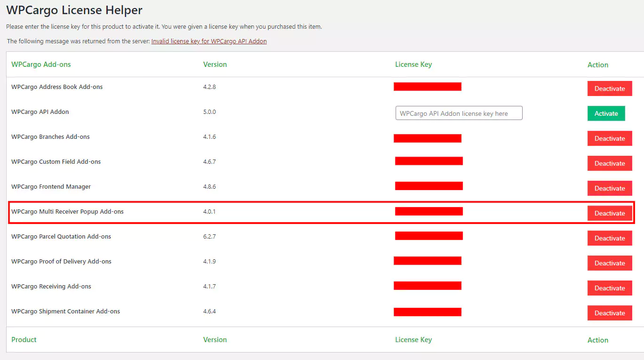Click the redacted license key for Address Book
Screen dimensions: 644x360
(427, 87)
